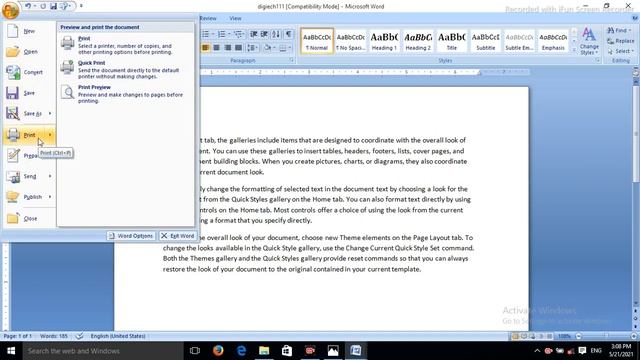Choose Close in the Office menu
The height and width of the screenshot is (360, 640).
coord(29,218)
